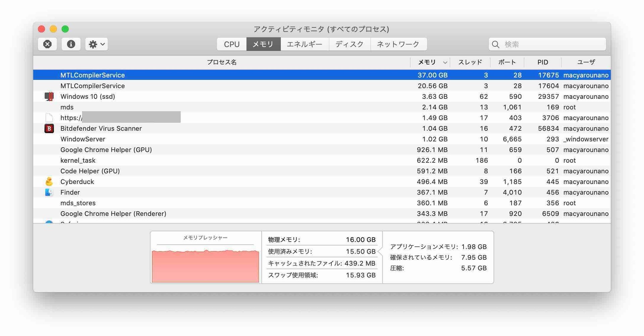Click PID 29357 cell

coord(548,96)
